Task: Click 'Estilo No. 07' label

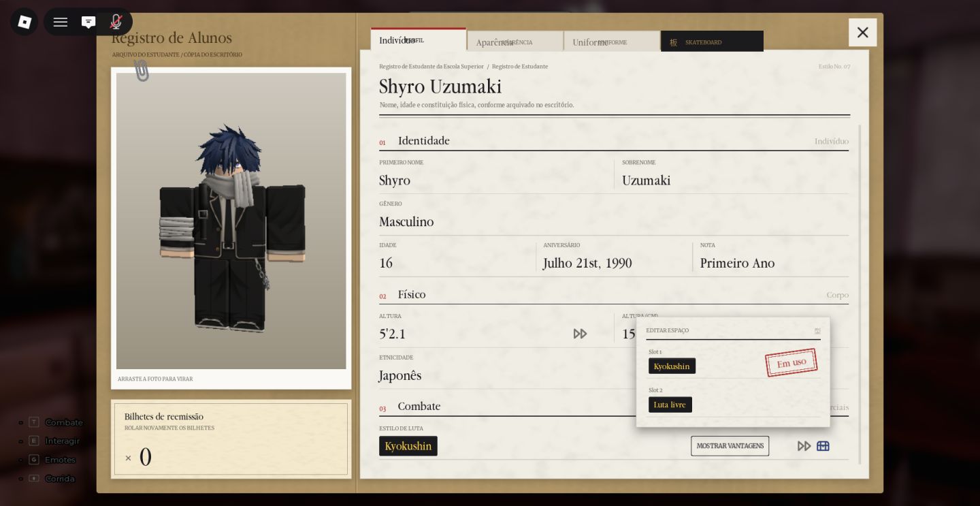Action: (834, 67)
